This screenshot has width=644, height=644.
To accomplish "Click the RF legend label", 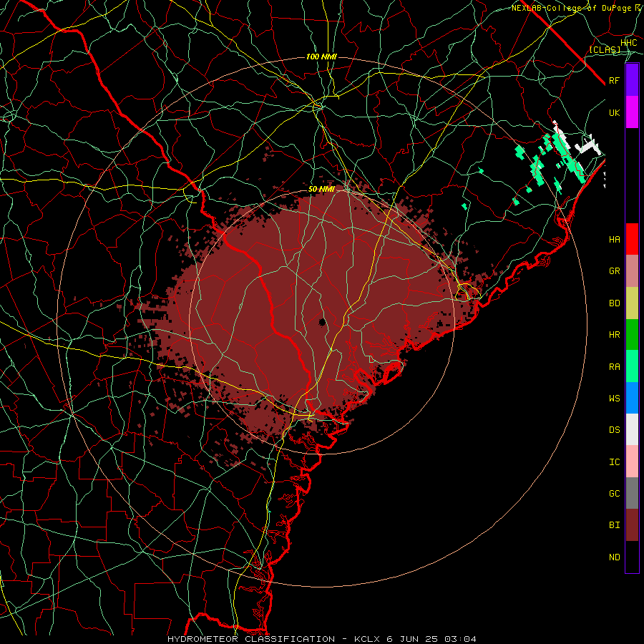I will point(614,81).
